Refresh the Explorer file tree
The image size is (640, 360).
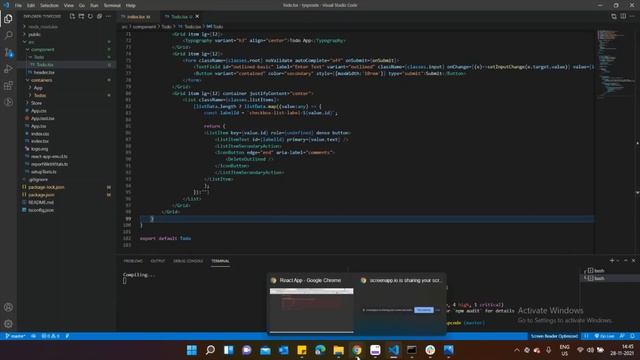tap(90, 16)
